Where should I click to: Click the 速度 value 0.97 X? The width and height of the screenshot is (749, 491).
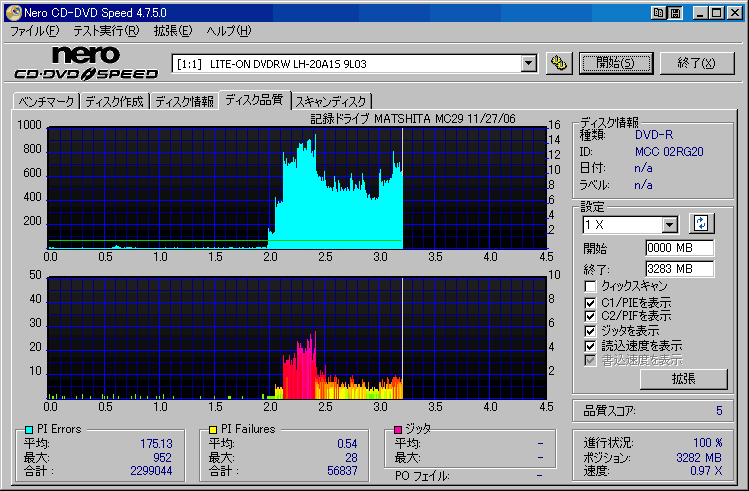[706, 471]
